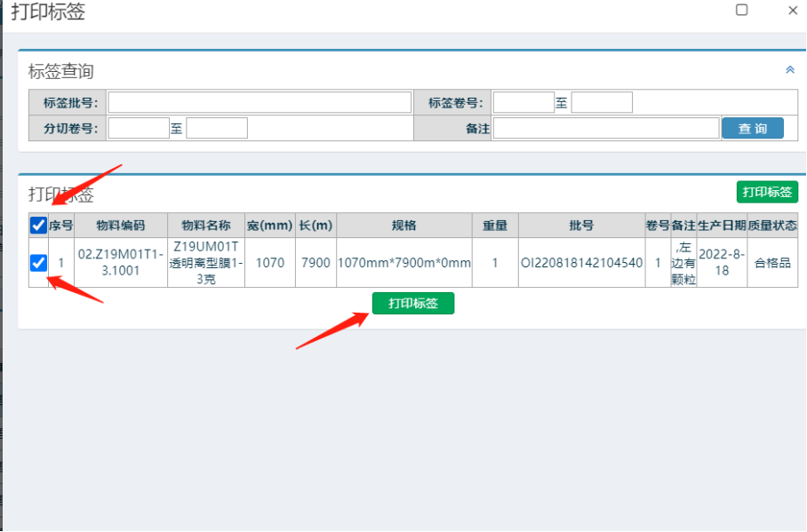807x532 pixels.
Task: Maximize the 打印标签 dialog window
Action: click(741, 10)
